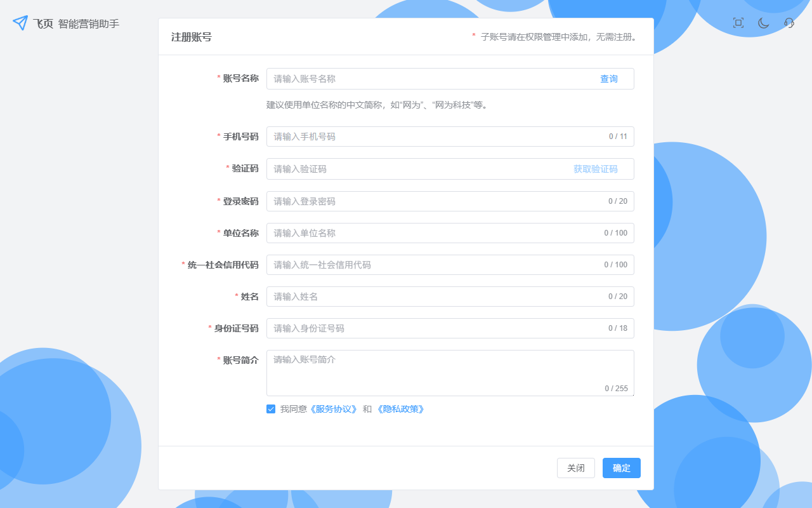Viewport: 812px width, 508px height.
Task: Open the 服务协议 link
Action: [x=333, y=409]
